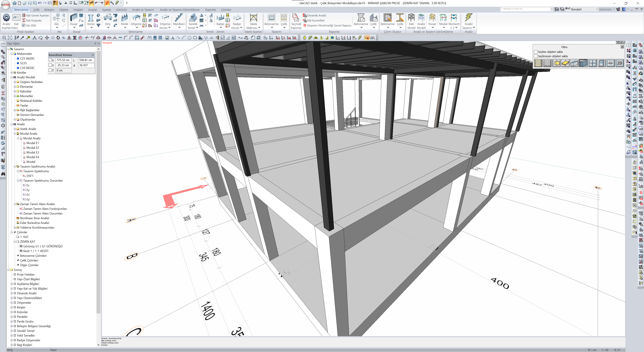Click Deprem Yönetmeliği Genel Raporu
The image size is (644, 352).
pyautogui.click(x=329, y=25)
